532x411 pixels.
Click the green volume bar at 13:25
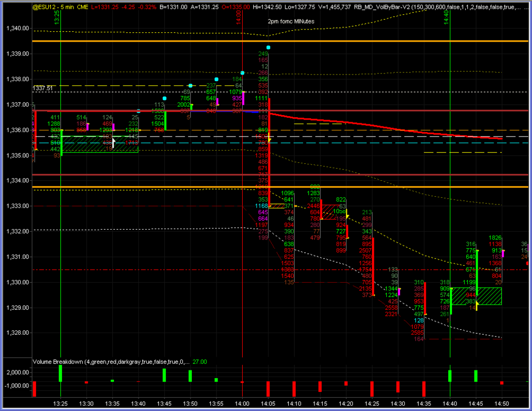pyautogui.click(x=60, y=373)
